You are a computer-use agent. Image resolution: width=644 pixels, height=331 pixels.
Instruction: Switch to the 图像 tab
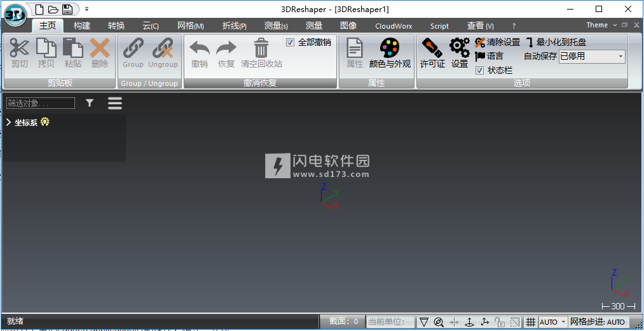[348, 25]
